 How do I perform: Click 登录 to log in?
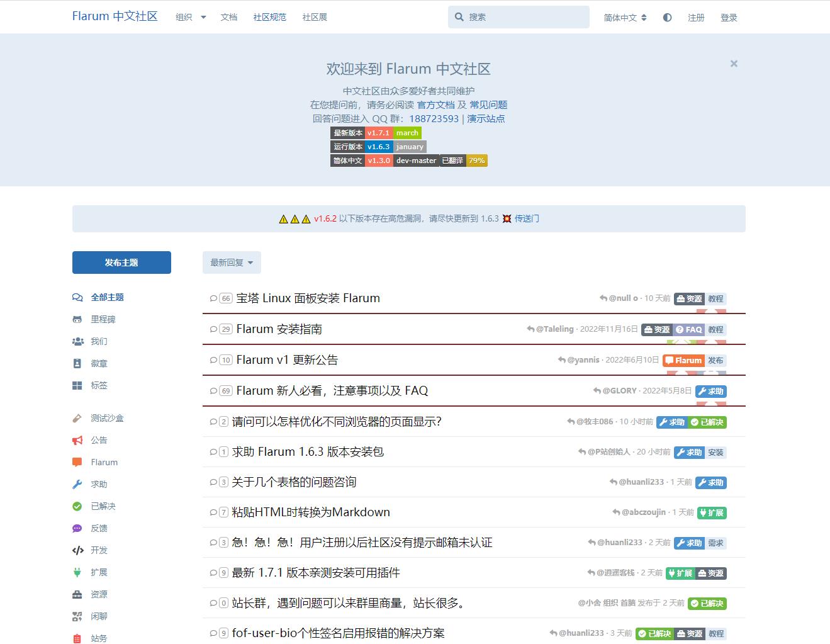pos(729,18)
